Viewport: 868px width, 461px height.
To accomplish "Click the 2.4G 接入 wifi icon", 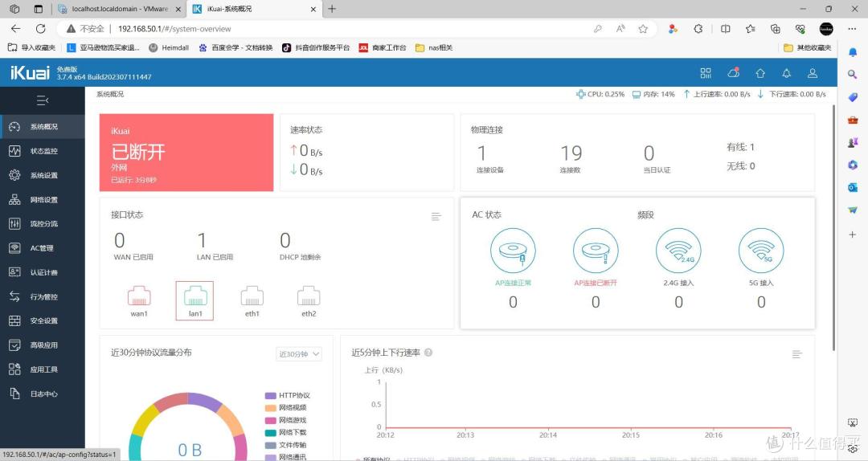I will [x=678, y=251].
